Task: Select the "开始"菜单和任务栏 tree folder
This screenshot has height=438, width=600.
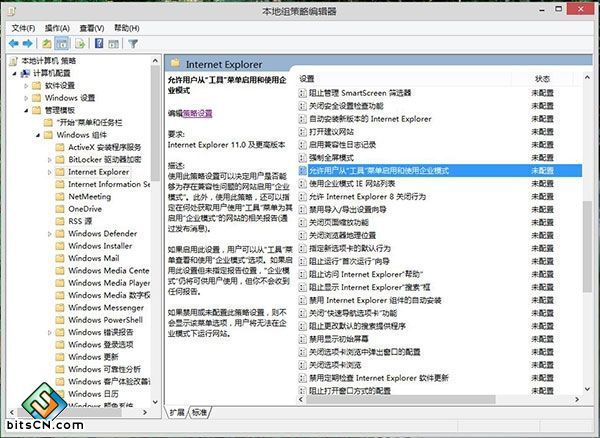Action: 89,123
